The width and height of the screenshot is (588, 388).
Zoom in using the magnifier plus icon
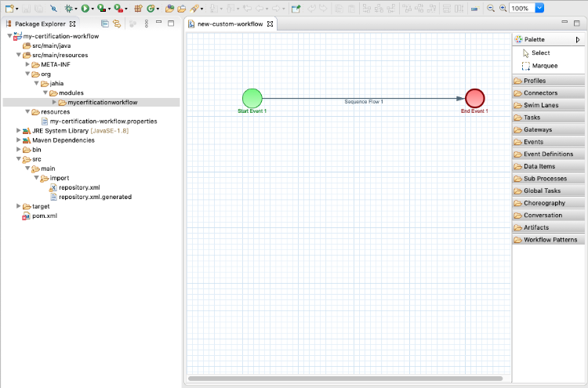pyautogui.click(x=503, y=8)
